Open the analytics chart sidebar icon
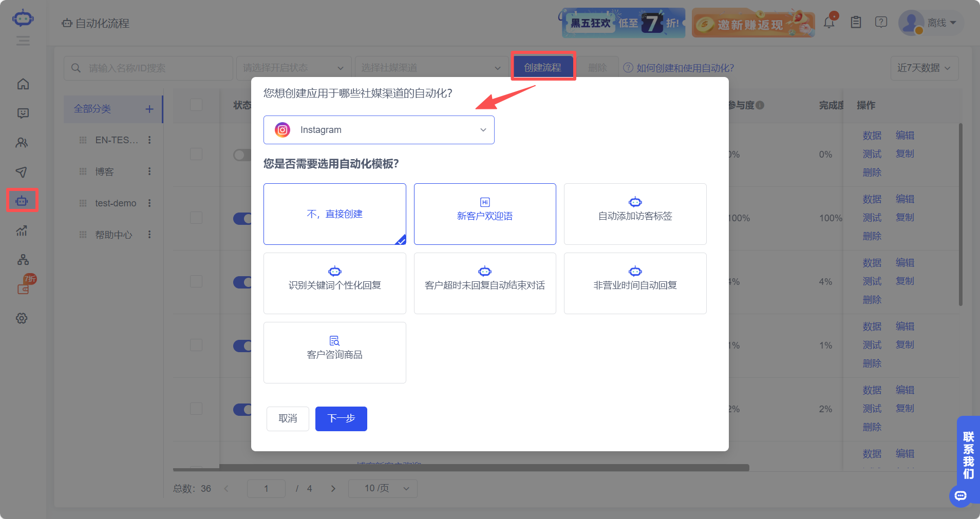This screenshot has height=519, width=980. [22, 230]
